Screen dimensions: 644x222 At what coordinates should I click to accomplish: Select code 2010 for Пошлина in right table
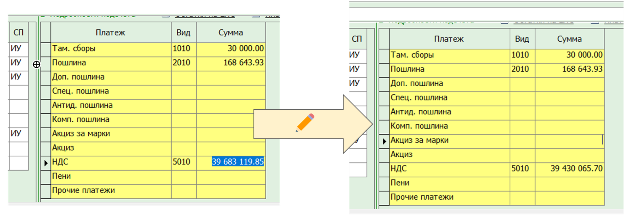tap(520, 69)
